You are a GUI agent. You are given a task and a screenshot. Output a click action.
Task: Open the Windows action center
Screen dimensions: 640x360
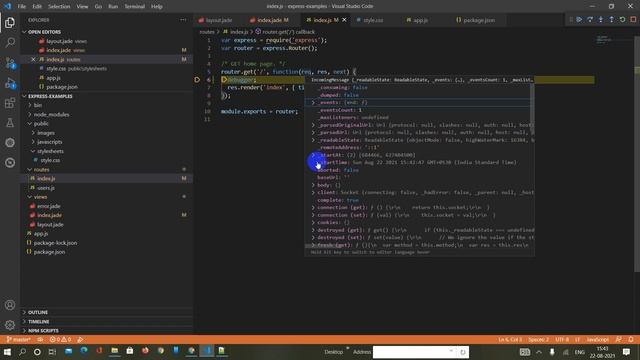pos(626,352)
